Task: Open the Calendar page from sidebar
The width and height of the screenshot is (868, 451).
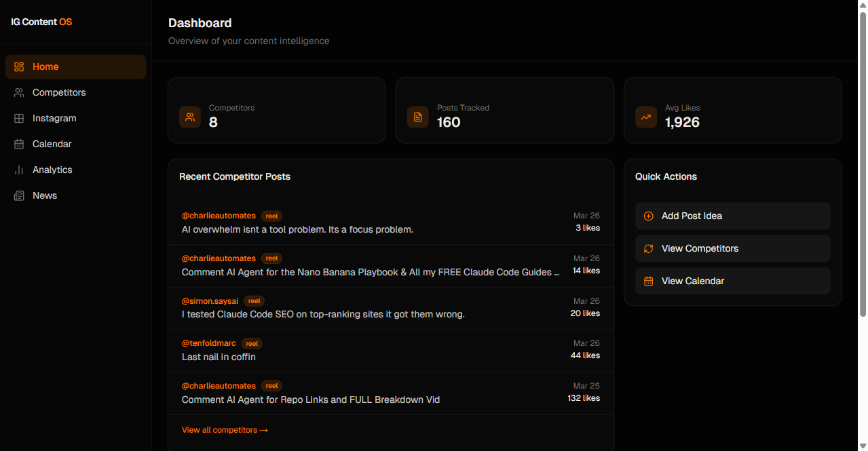Action: click(x=75, y=144)
